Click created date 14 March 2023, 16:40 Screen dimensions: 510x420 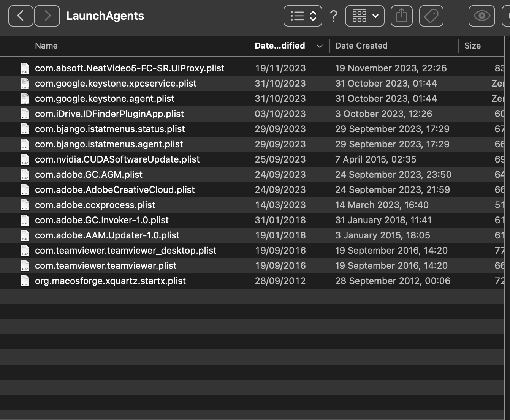click(382, 205)
